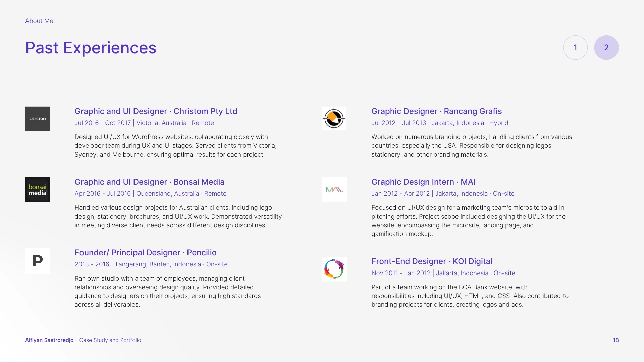This screenshot has height=362, width=644.
Task: Click Graphic Designer · Rancang Grafis heading
Action: pyautogui.click(x=436, y=111)
